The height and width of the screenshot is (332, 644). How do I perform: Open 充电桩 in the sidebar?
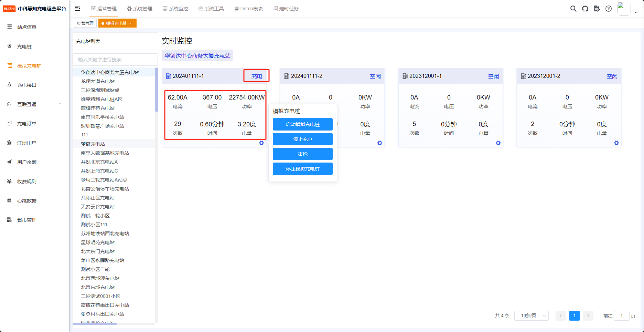point(34,46)
